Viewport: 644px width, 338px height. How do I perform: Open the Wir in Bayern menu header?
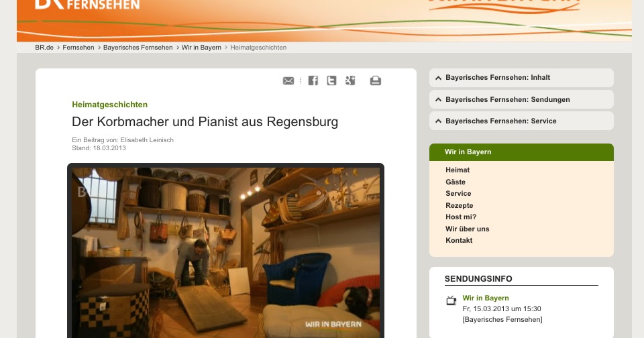click(521, 152)
